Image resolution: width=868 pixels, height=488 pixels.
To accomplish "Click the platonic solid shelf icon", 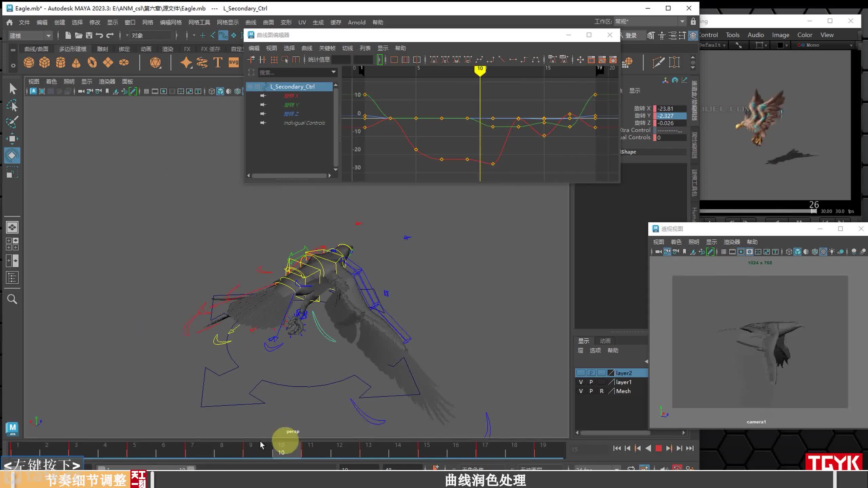I will (x=155, y=63).
